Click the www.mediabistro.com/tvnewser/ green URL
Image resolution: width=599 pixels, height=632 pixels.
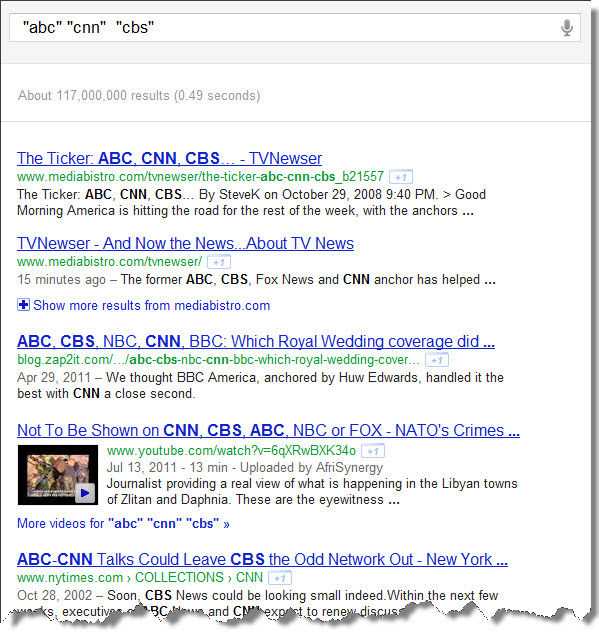point(109,262)
